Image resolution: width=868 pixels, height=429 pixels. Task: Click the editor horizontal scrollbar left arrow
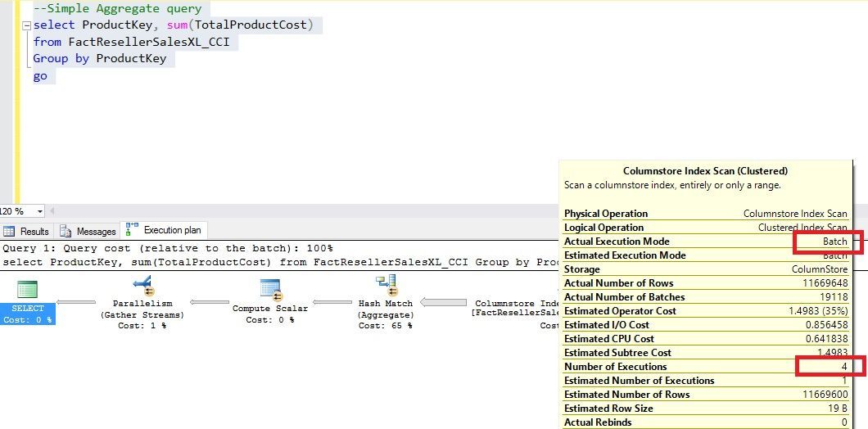52,211
